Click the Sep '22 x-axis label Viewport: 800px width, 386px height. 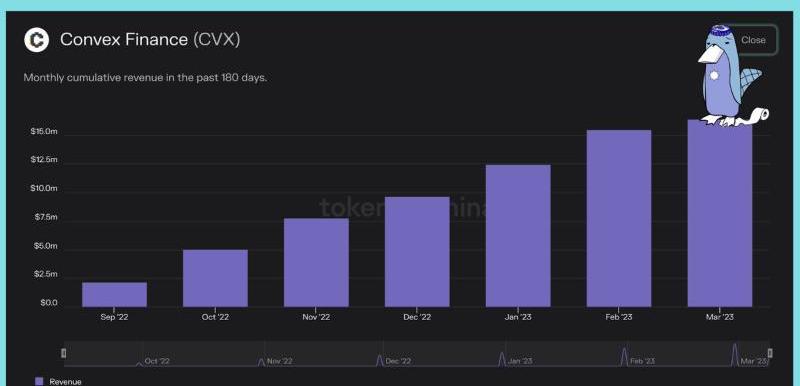point(114,317)
